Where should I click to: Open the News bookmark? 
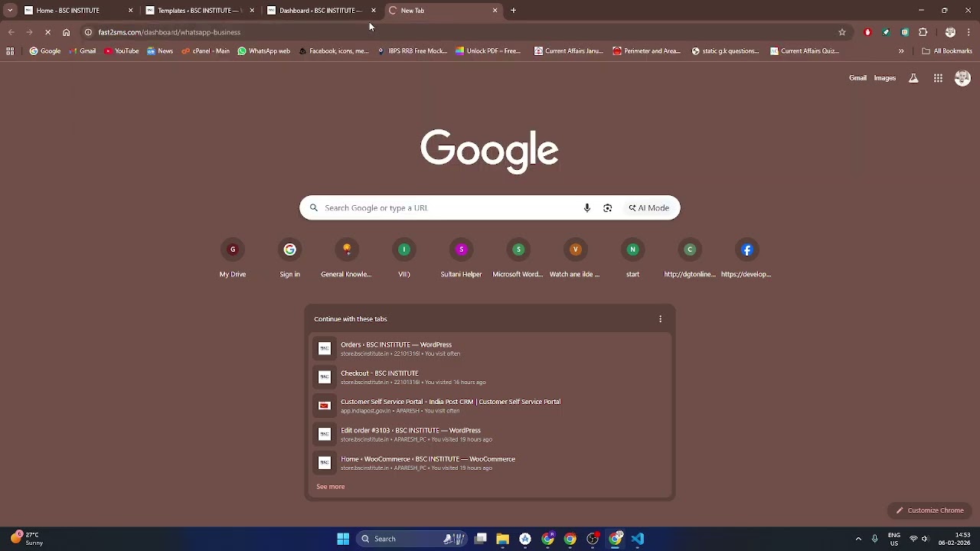coord(160,51)
